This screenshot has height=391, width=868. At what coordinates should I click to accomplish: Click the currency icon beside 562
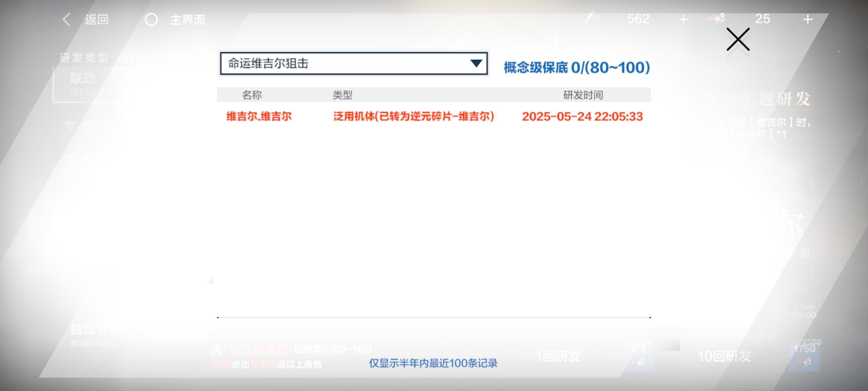coord(591,18)
